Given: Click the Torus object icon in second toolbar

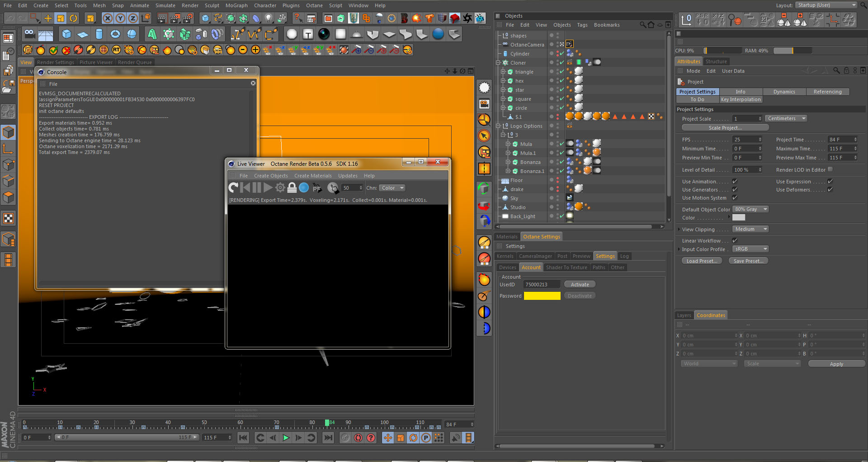Looking at the screenshot, I should click(x=115, y=34).
